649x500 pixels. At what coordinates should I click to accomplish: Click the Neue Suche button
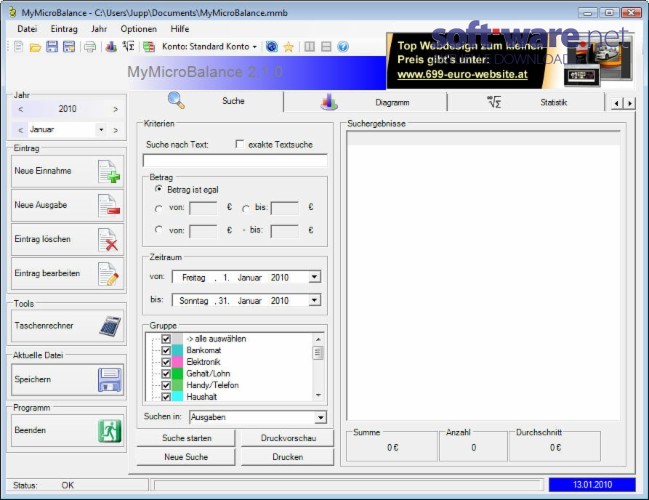(x=186, y=457)
